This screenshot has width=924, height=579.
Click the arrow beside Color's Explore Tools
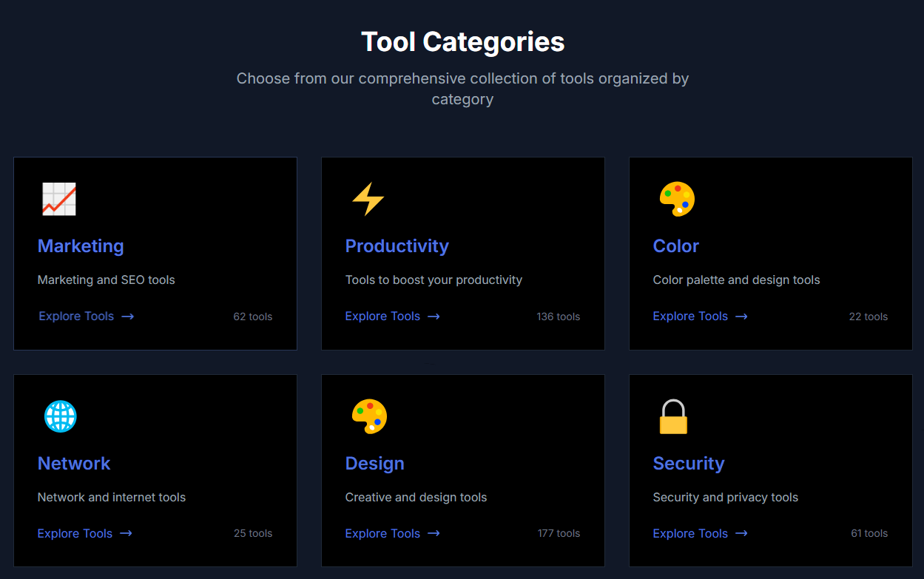742,316
